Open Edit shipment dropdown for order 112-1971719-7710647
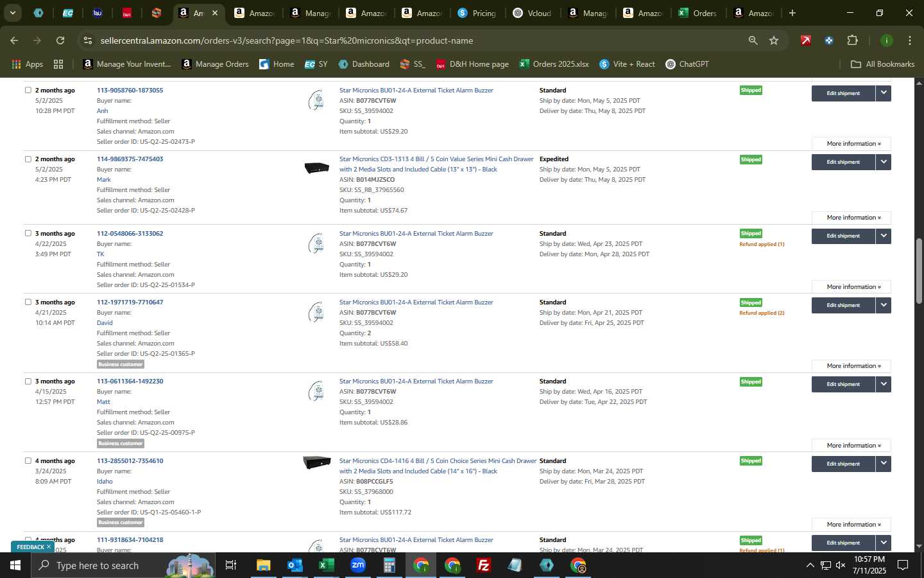 (x=884, y=305)
